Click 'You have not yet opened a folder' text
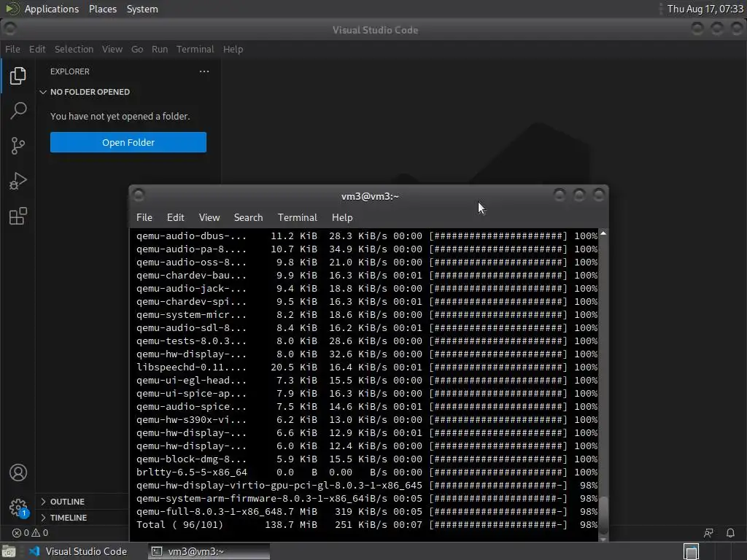Screen dimensions: 747x560 click(x=120, y=116)
